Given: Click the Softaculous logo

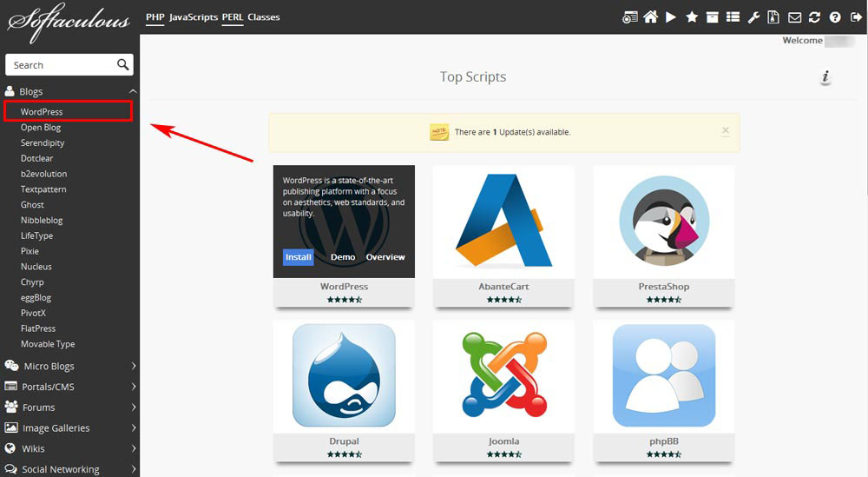Looking at the screenshot, I should click(x=69, y=23).
